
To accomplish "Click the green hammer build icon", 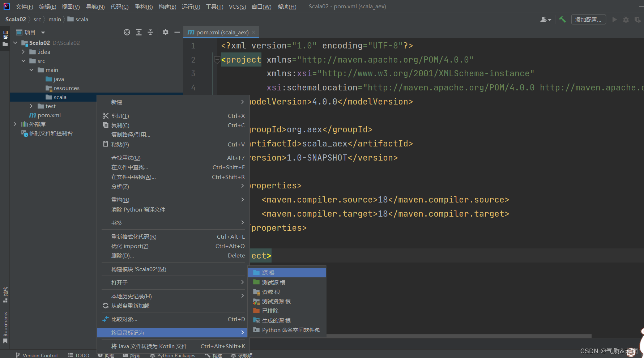I will tap(562, 20).
